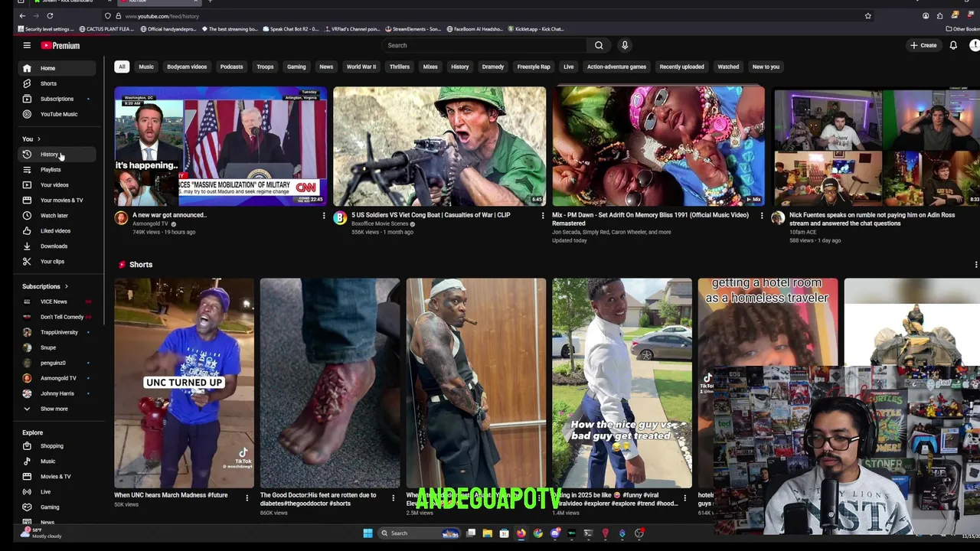Open "A new war got announced" video title
980x551 pixels.
(169, 215)
